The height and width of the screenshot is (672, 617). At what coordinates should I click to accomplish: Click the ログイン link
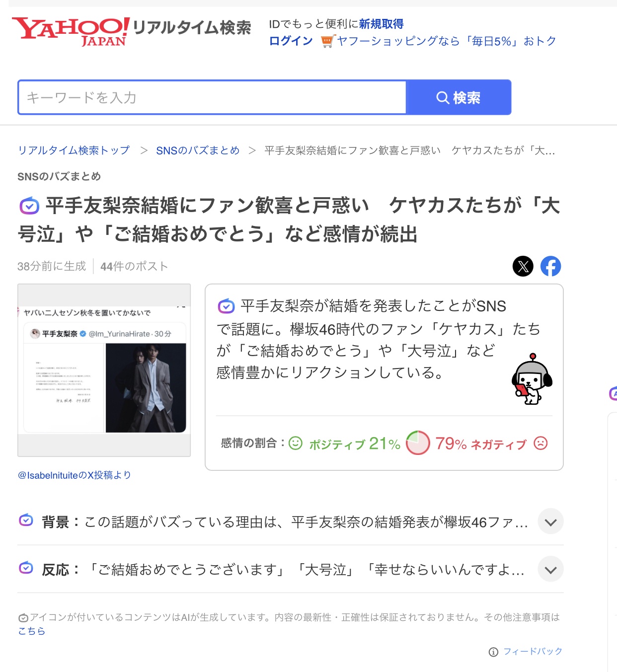pos(291,41)
